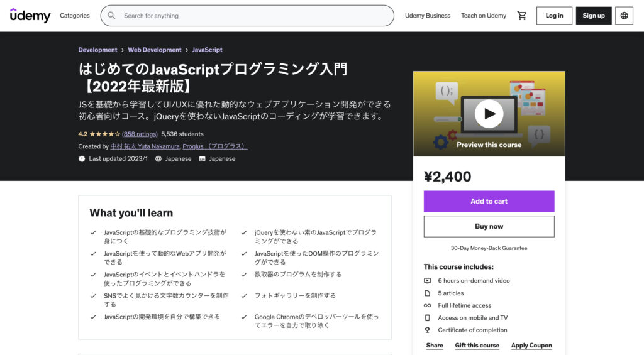Click the chevron after Web Development breadcrumb
Viewport: 644px width, 355px height.
click(x=187, y=50)
